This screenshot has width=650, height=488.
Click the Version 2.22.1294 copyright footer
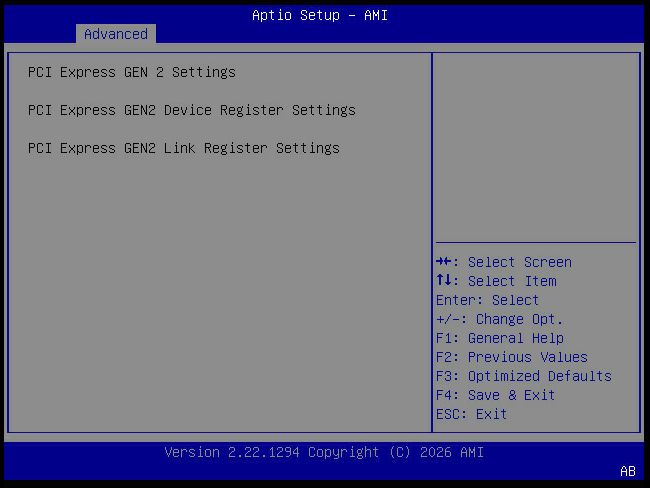point(324,452)
